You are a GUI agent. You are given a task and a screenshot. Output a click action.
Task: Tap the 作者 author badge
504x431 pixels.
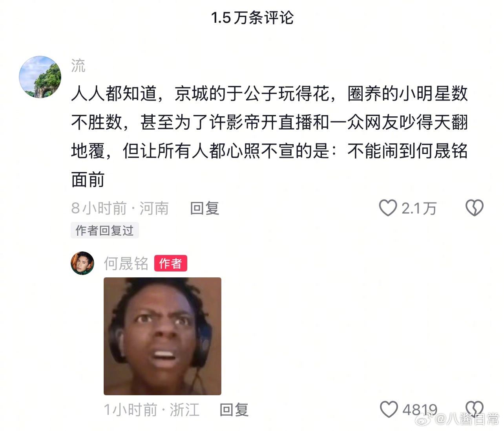coord(170,263)
